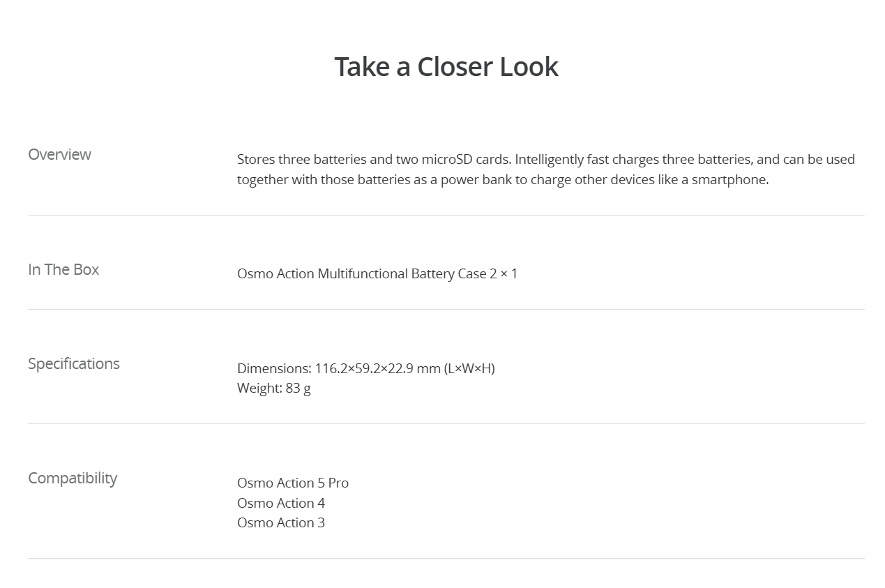Click Osmo Action Multifunctional Battery Case 2 text
This screenshot has height=588, width=885.
coord(367,273)
